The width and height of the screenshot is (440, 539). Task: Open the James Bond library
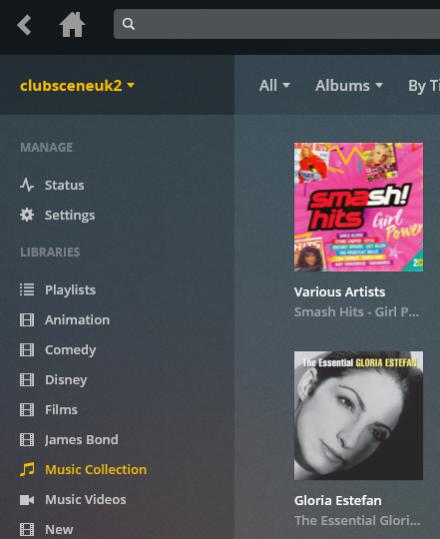pyautogui.click(x=82, y=439)
